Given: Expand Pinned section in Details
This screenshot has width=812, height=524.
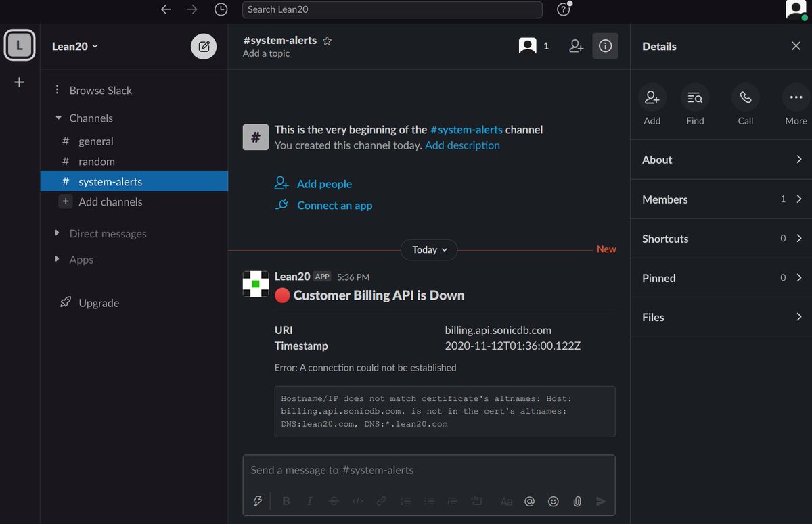Looking at the screenshot, I should (x=721, y=277).
